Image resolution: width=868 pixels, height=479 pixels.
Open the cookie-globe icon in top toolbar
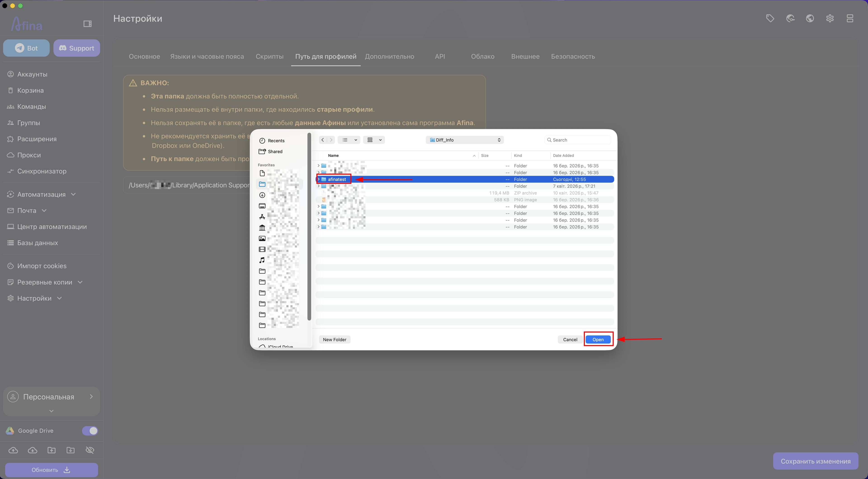tap(790, 18)
